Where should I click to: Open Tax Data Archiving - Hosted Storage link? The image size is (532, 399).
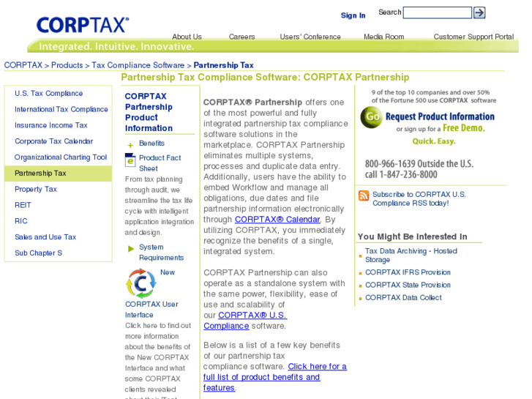click(x=411, y=256)
